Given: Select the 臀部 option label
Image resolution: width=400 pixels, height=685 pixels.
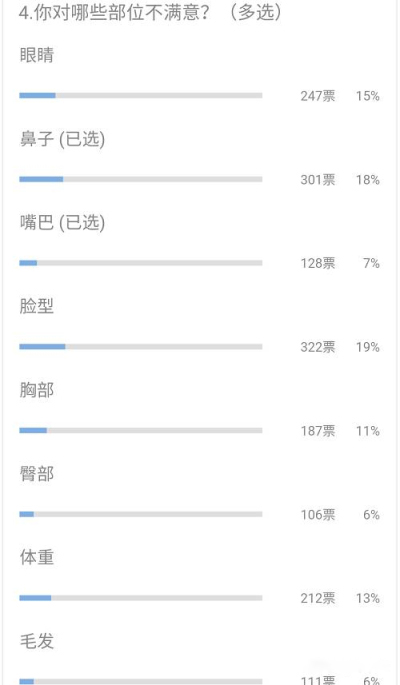Looking at the screenshot, I should pyautogui.click(x=37, y=474).
